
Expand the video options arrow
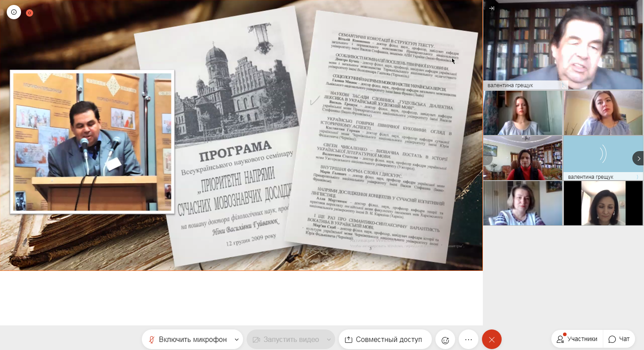pos(329,340)
